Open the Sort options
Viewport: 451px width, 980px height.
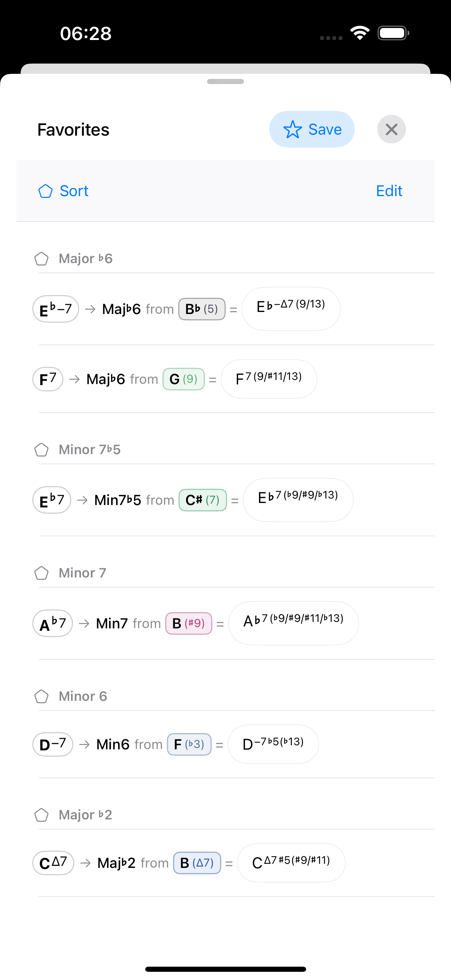[x=63, y=191]
